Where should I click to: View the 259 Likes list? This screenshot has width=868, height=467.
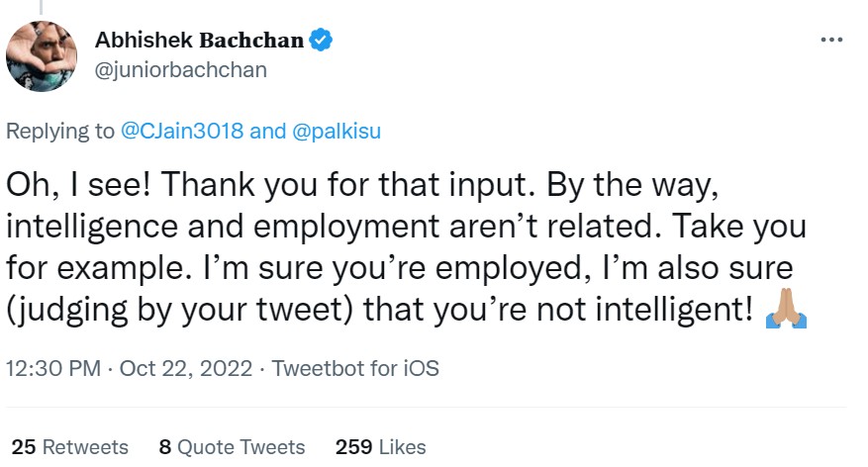click(381, 446)
